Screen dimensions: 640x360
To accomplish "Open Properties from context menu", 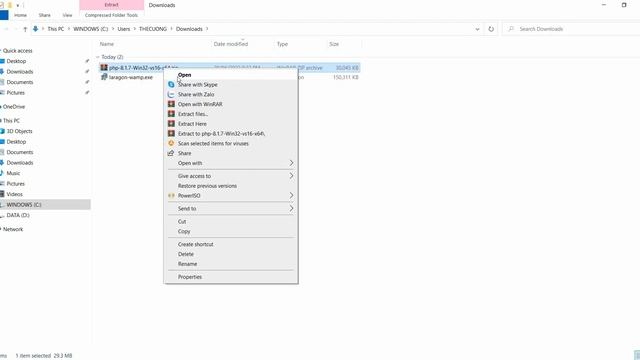I will (231, 277).
